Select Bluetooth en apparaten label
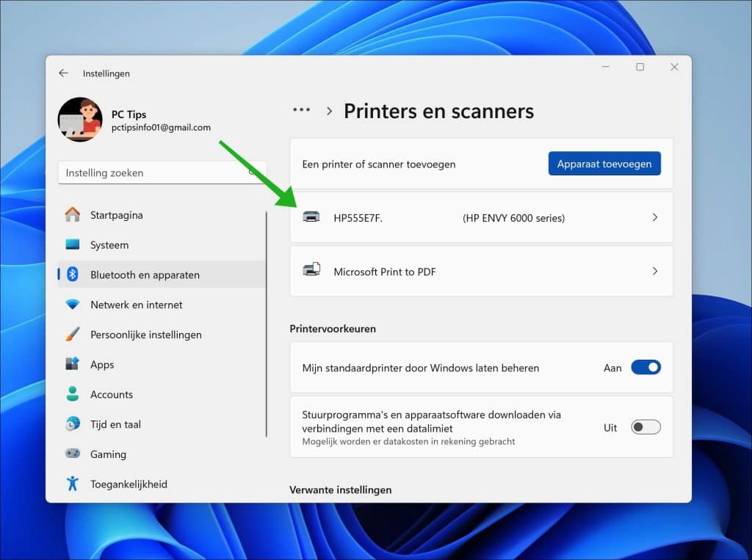752x560 pixels. [145, 274]
